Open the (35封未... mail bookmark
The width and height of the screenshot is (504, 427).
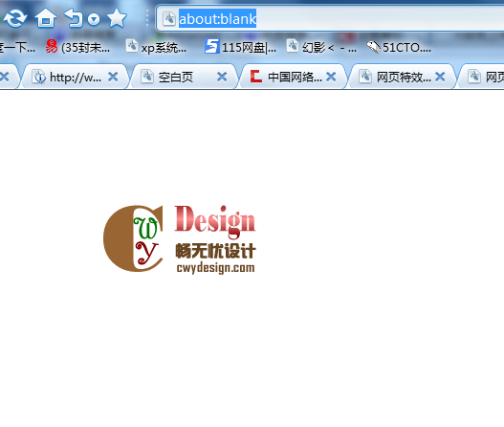point(77,48)
